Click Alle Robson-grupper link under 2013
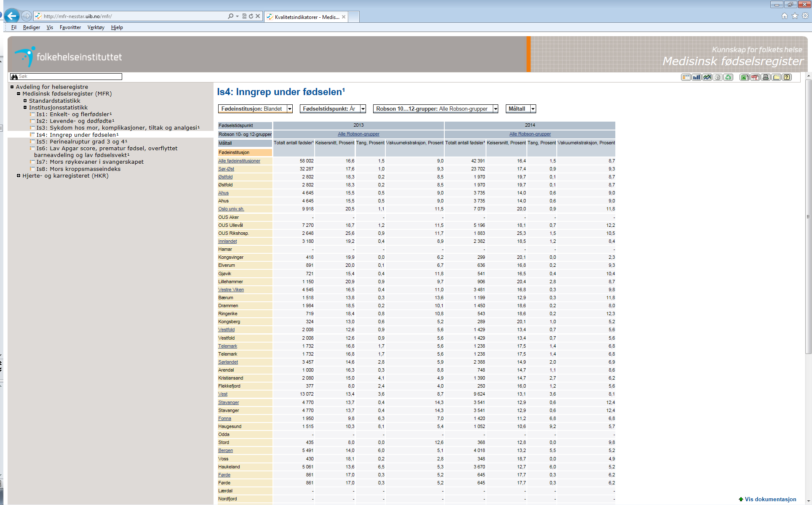Image resolution: width=812 pixels, height=505 pixels. [x=358, y=134]
